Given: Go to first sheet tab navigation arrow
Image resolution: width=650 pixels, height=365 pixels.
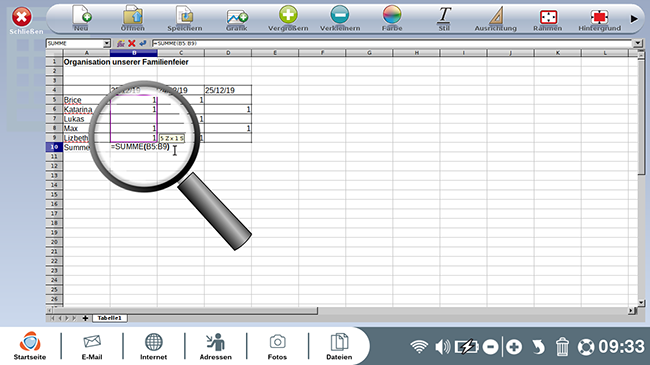Looking at the screenshot, I should pyautogui.click(x=52, y=318).
